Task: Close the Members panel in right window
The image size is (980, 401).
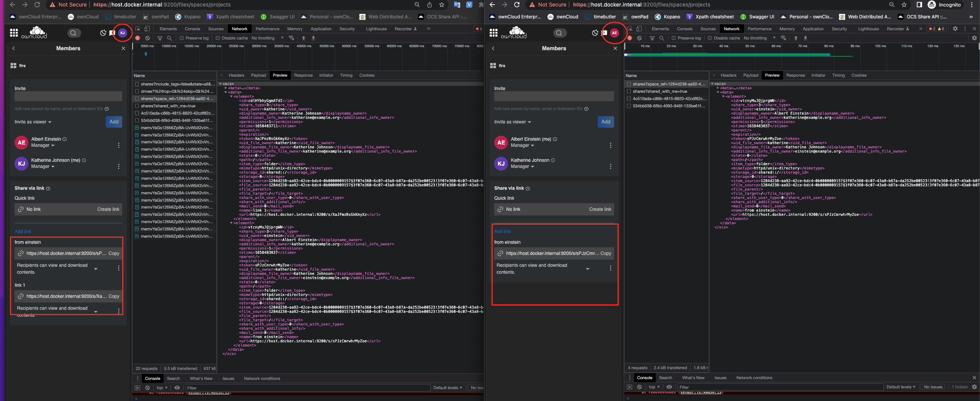Action: click(615, 48)
